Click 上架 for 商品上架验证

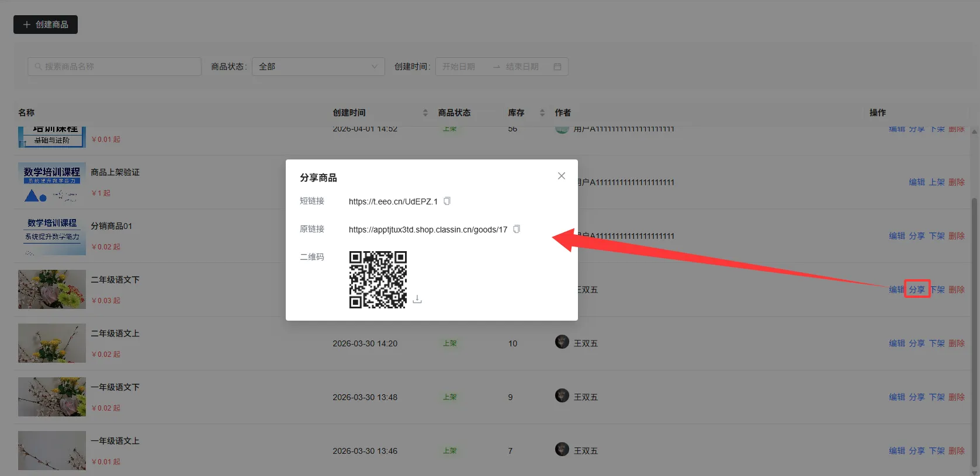(937, 182)
